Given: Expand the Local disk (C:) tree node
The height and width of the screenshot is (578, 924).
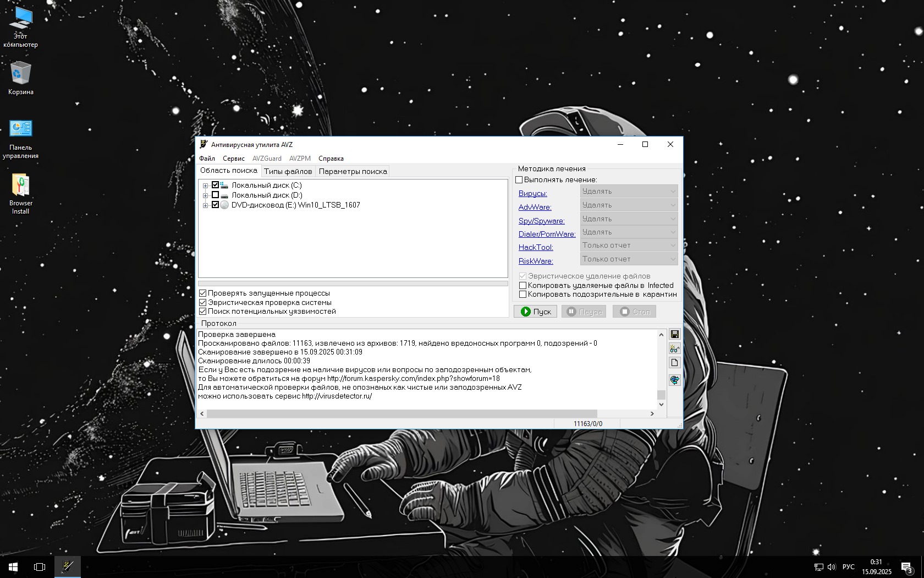Looking at the screenshot, I should pos(205,186).
